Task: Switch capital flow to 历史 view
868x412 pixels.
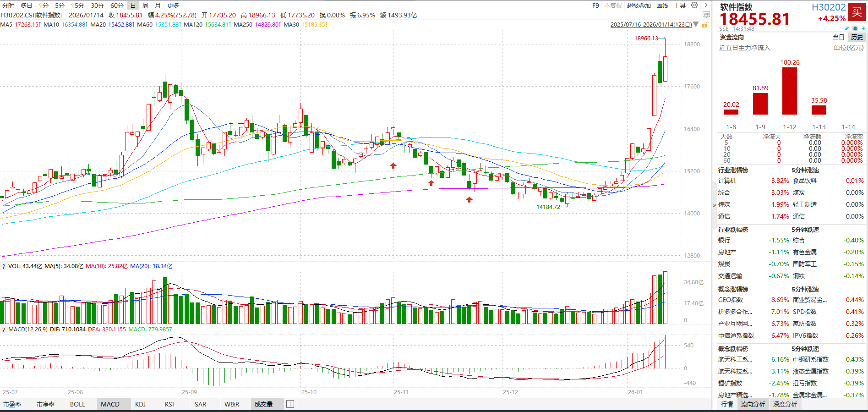Action: pos(857,38)
